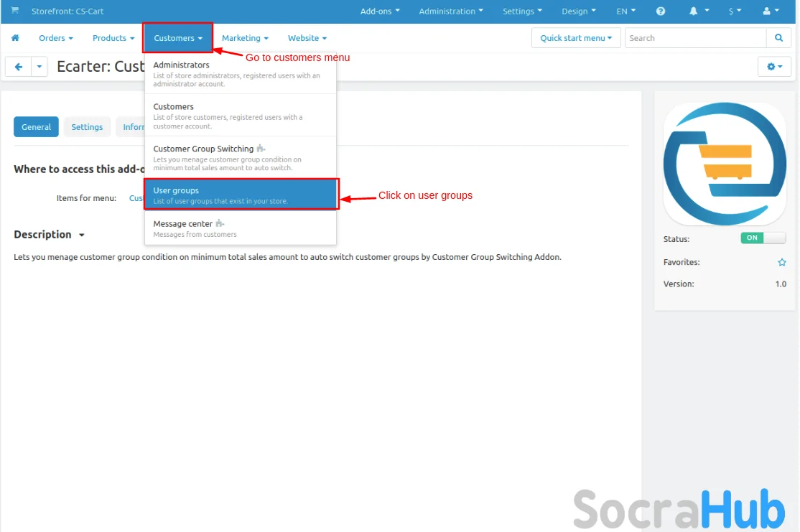
Task: Open the help question mark icon
Action: [x=661, y=11]
